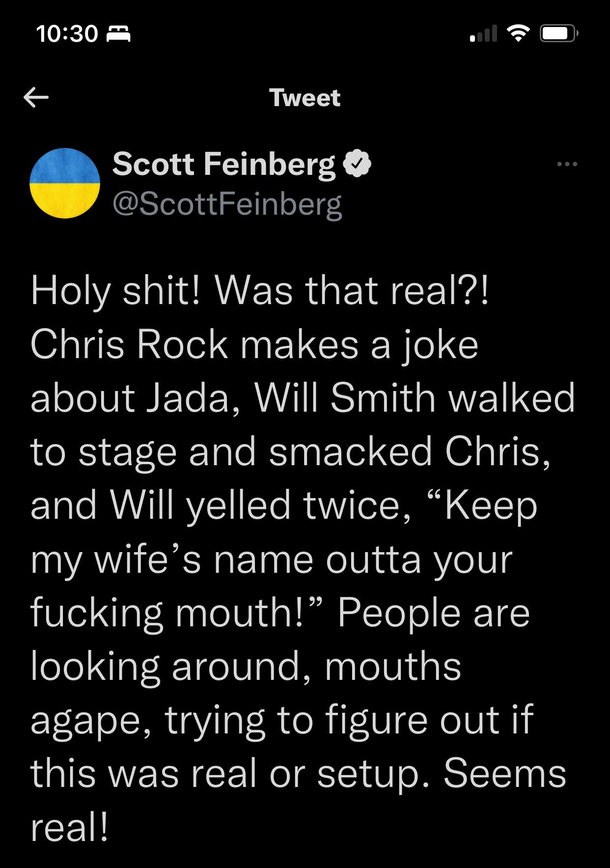
Task: Tap the back arrow
Action: coord(36,98)
